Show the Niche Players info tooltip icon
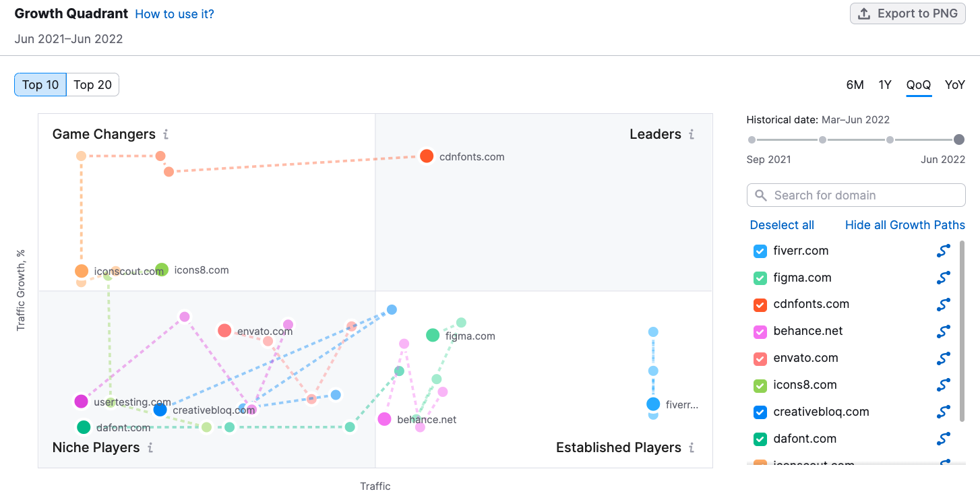Viewport: 980px width, 502px height. (x=150, y=447)
